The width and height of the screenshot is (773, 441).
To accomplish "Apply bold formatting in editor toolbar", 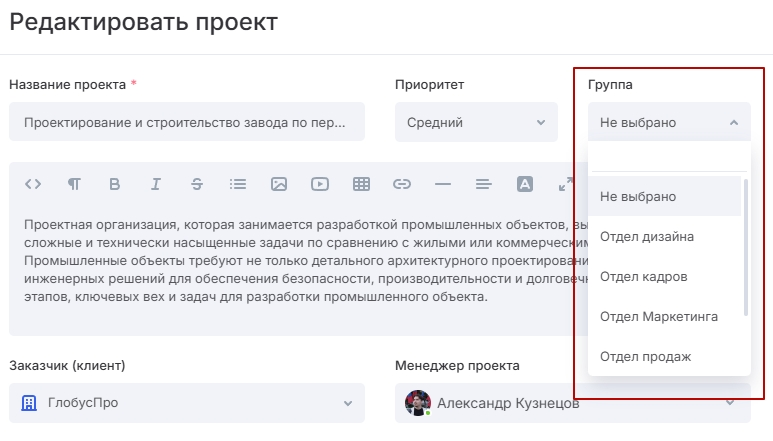I will coord(115,184).
